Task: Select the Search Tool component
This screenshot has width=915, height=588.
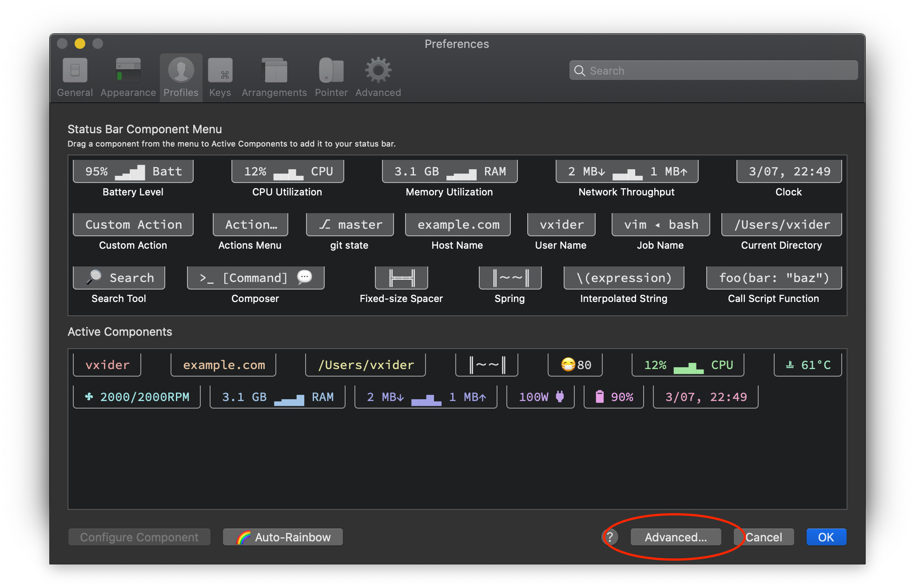Action: click(x=119, y=278)
